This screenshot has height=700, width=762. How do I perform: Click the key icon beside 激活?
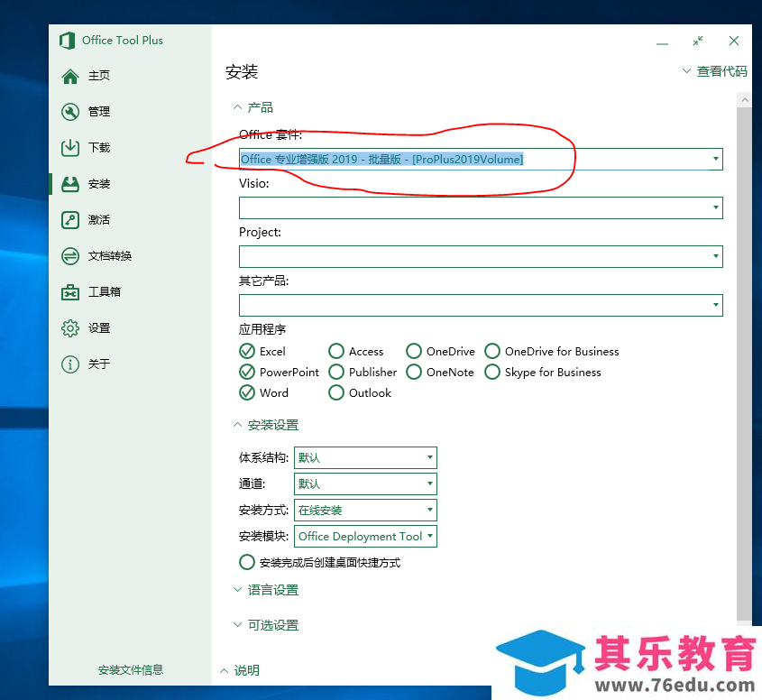coord(70,220)
